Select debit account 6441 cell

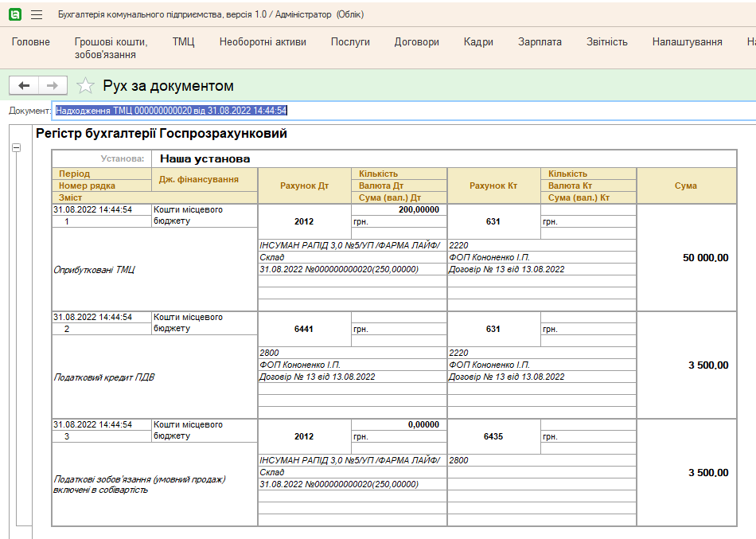304,329
